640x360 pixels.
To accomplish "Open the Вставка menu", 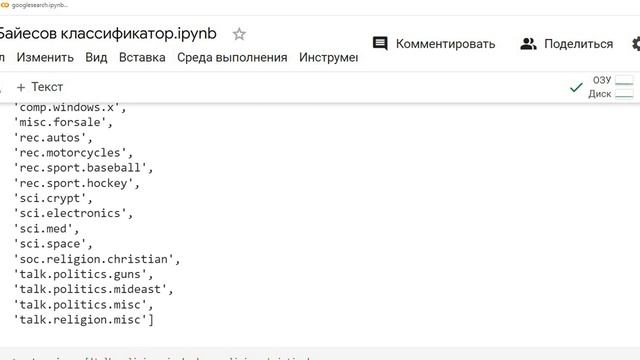I will [x=142, y=58].
